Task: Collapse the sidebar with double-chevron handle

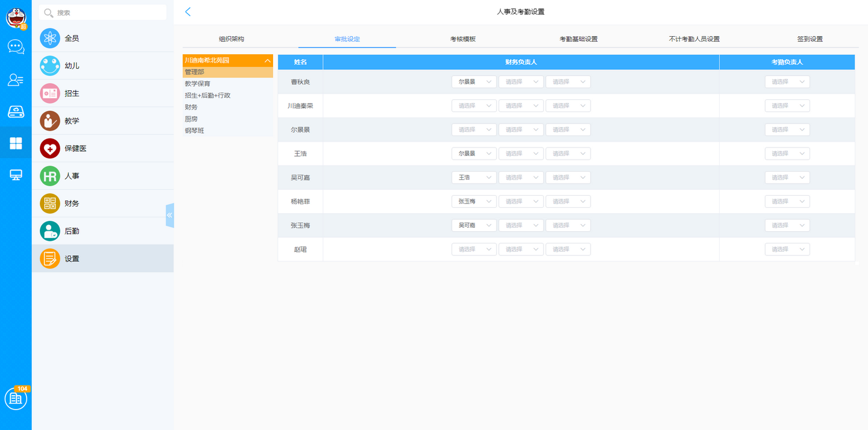Action: point(169,215)
